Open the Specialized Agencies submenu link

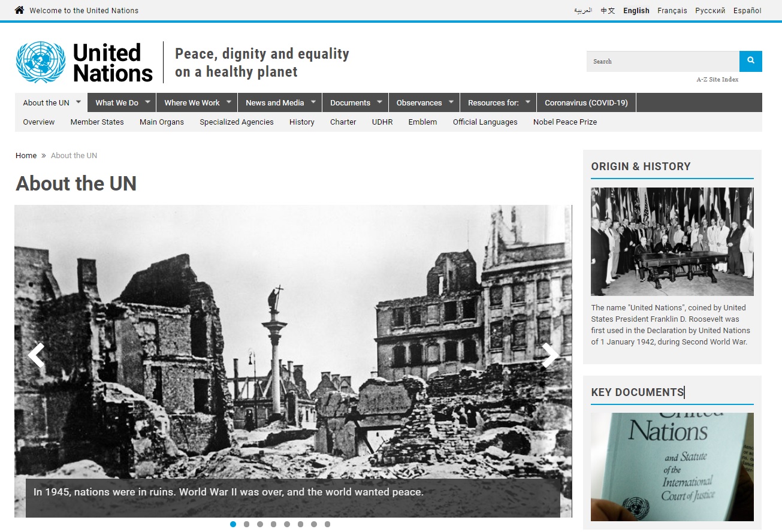237,122
